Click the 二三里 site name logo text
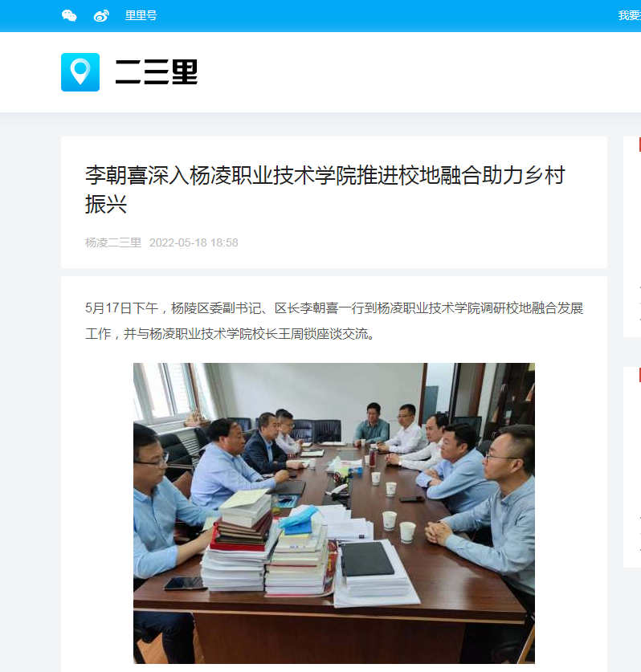The width and height of the screenshot is (641, 672). pos(157,72)
